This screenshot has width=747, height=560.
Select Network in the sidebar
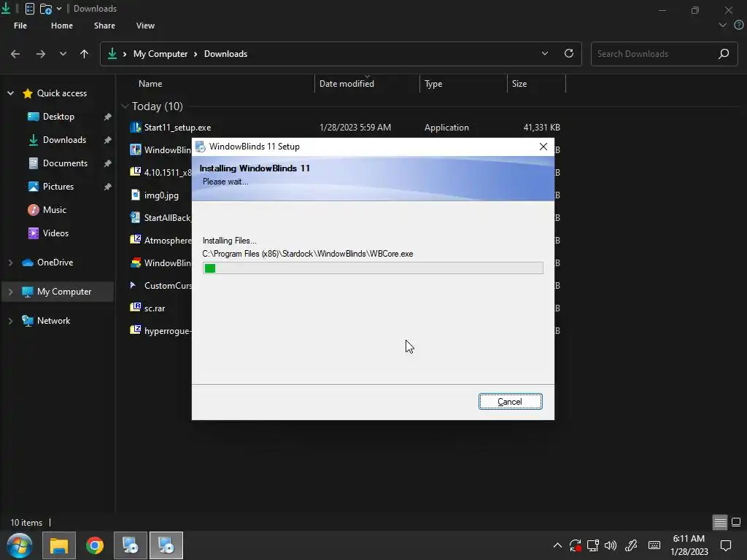click(53, 321)
